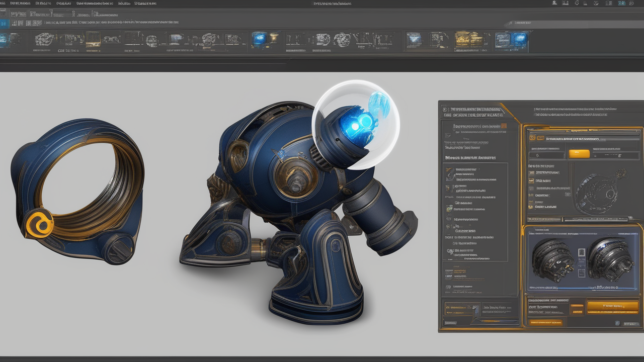Select the left engine model in the preview panel

coord(553,260)
